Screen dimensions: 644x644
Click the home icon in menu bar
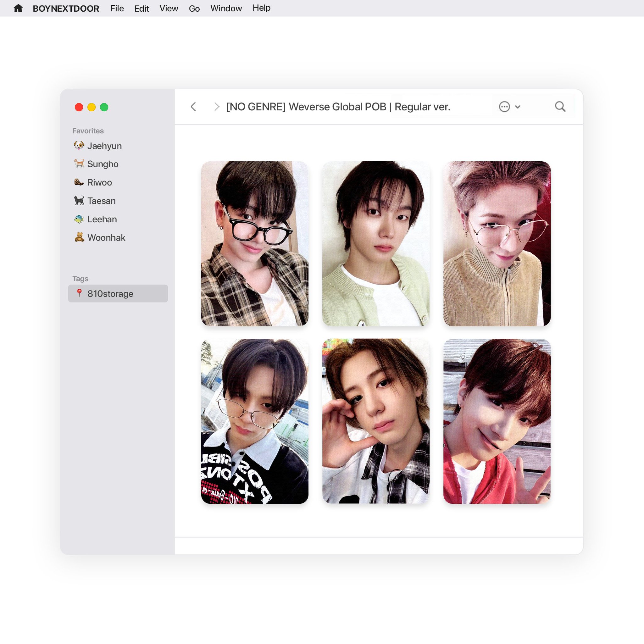click(18, 8)
